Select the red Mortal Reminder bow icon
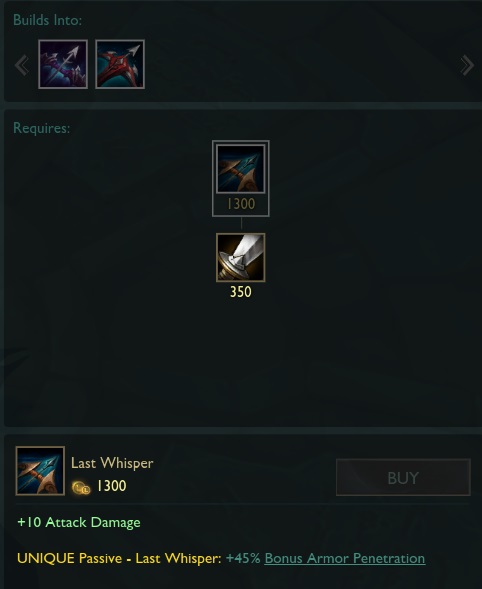482x589 pixels. point(120,64)
